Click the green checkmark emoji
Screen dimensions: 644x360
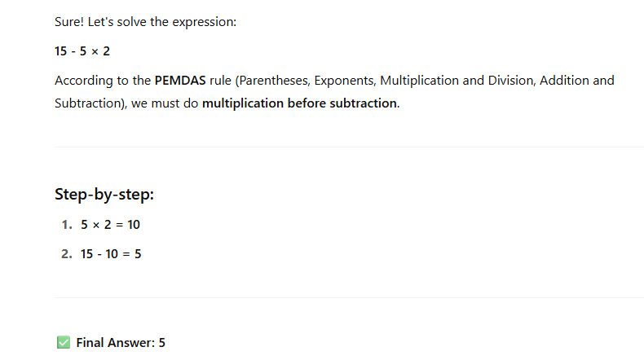point(63,343)
